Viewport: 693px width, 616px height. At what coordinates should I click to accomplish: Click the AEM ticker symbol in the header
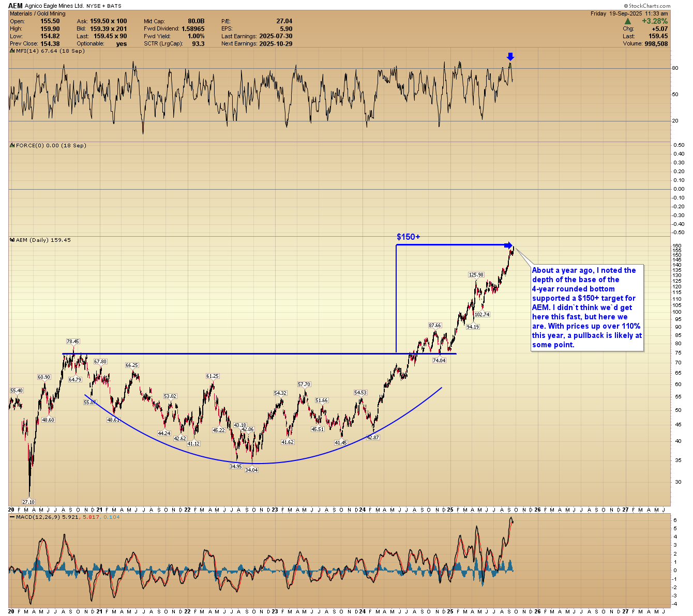click(x=16, y=6)
